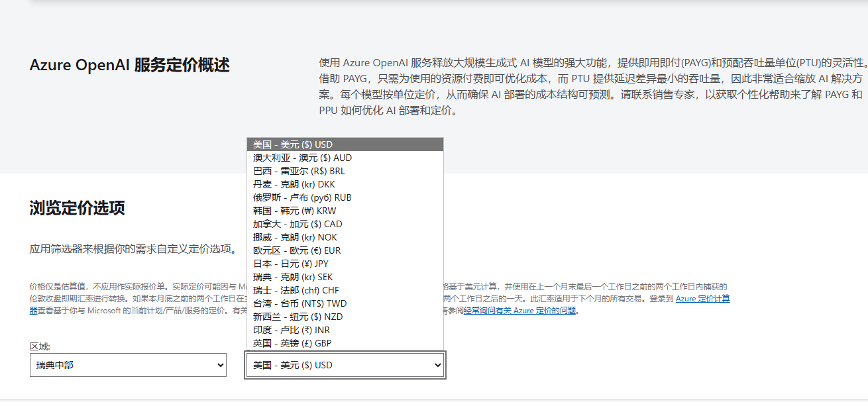Open the 区域 dropdown showing 瑞典中部
The width and height of the screenshot is (868, 416).
(x=128, y=365)
